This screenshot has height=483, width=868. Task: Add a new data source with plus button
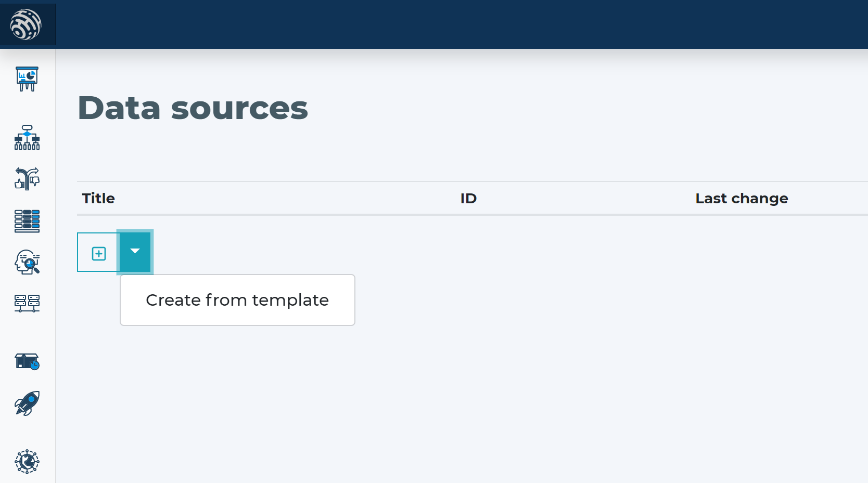98,252
